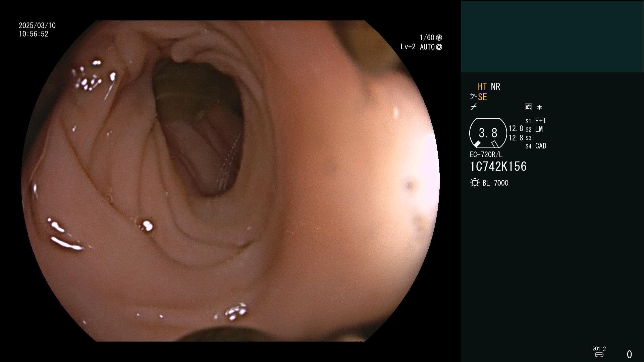Image resolution: width=644 pixels, height=362 pixels.
Task: Click the light source bulb icon
Action: [x=475, y=183]
